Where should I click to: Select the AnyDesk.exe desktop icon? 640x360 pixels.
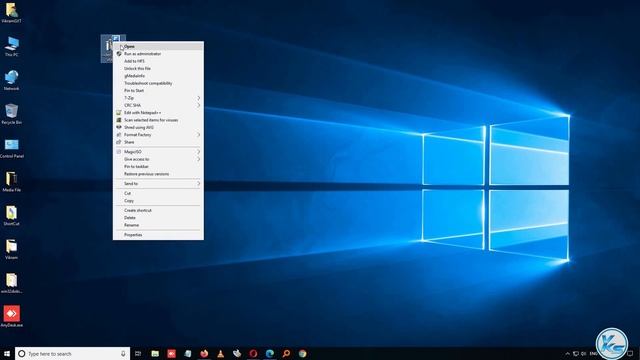pos(11,317)
